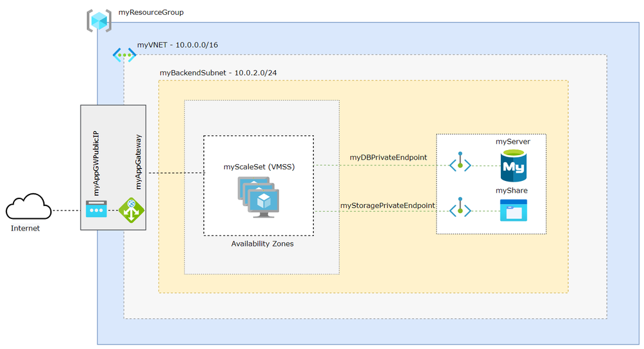The height and width of the screenshot is (349, 644).
Task: Click the myShare label
Action: coord(512,191)
